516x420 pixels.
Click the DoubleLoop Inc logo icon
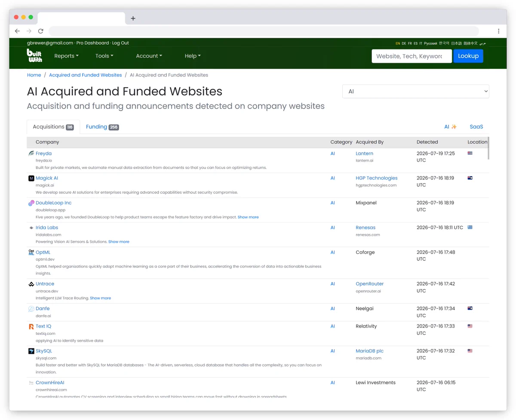31,203
